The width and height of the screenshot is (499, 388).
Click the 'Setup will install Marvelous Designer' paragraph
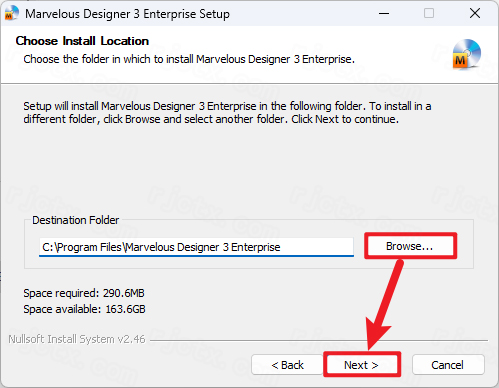pos(227,112)
